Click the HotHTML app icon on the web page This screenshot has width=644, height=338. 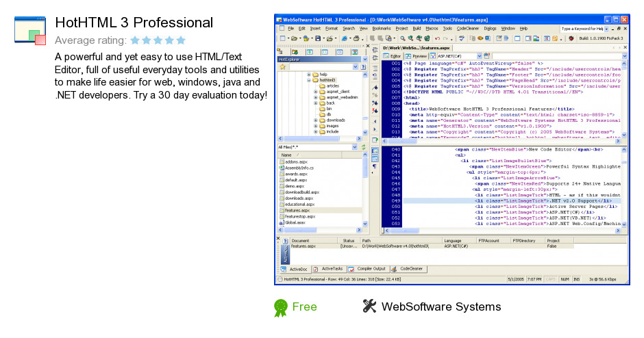point(30,30)
